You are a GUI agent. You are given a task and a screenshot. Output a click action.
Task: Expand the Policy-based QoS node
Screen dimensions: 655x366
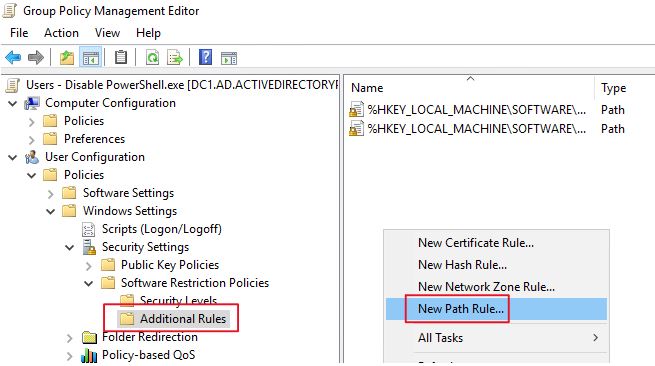coord(70,356)
